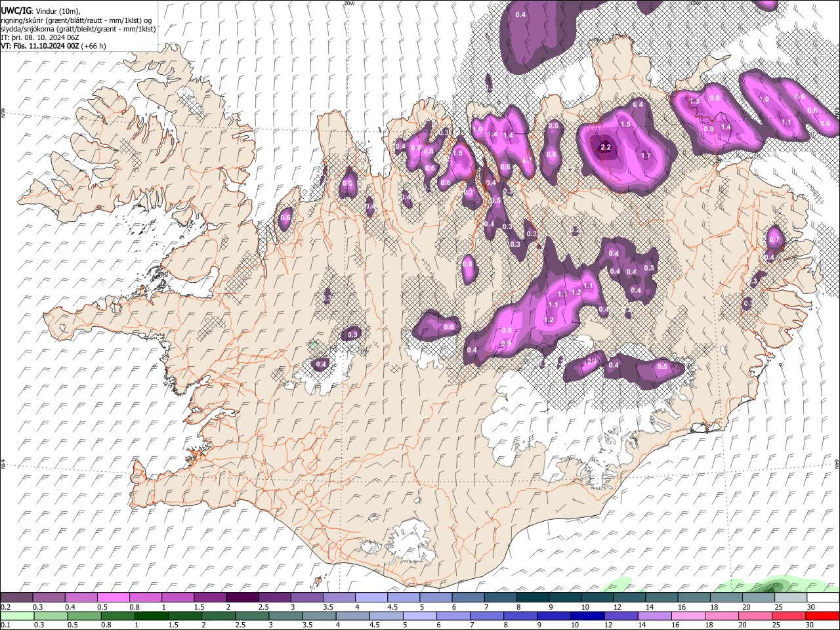Select bottom-row rain swatch starting at 0.5
The width and height of the screenshot is (840, 630).
point(84,616)
